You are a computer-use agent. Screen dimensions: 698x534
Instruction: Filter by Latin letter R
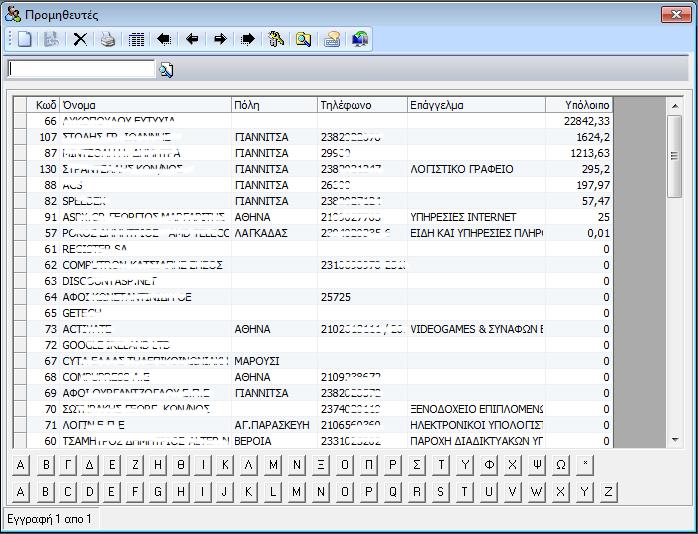[x=417, y=492]
